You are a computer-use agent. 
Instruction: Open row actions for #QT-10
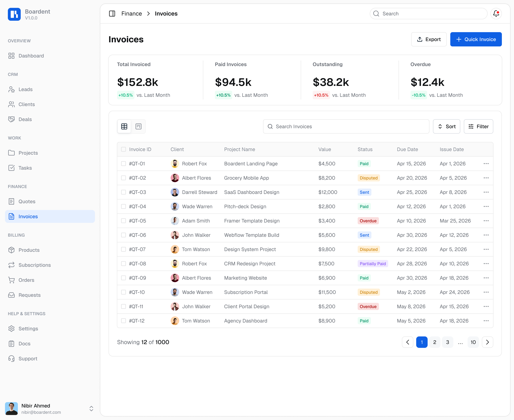486,292
